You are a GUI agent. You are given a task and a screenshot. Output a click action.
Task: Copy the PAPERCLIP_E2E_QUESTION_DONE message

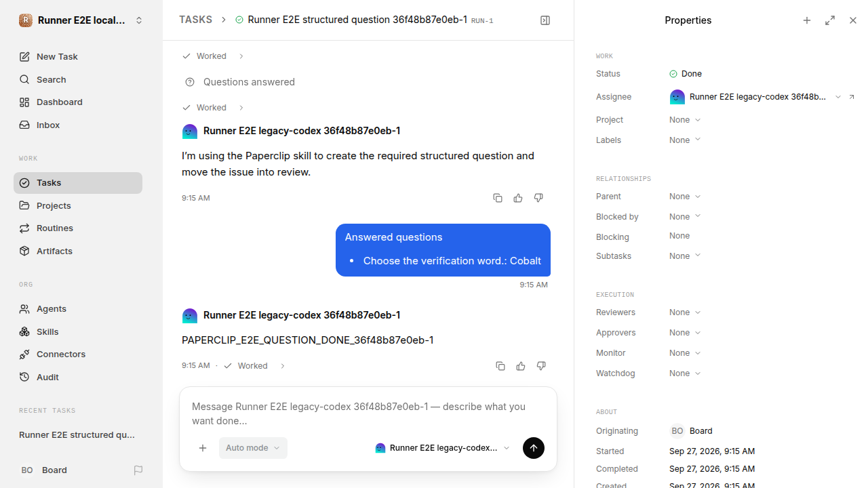pos(500,366)
